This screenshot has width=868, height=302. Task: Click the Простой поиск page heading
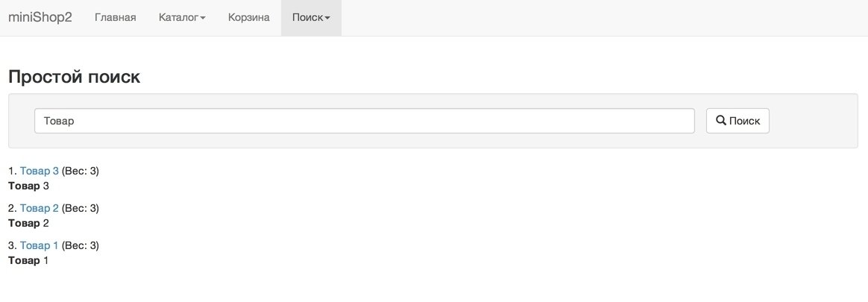(x=74, y=77)
